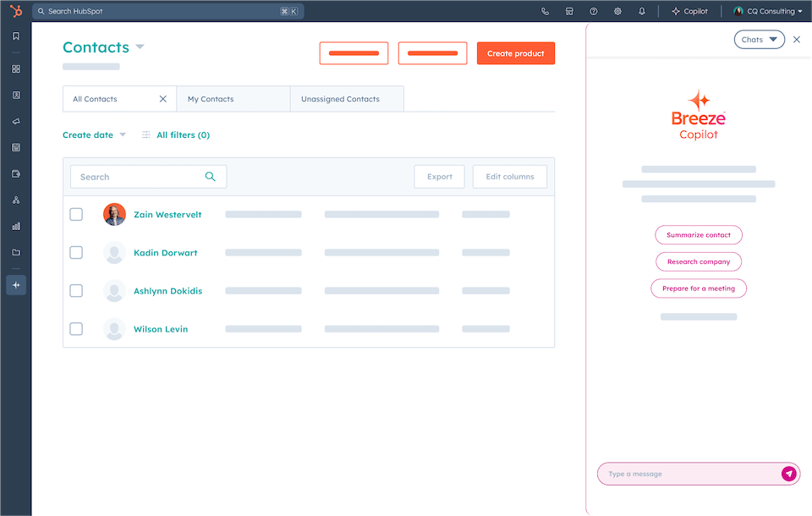Switch to the My Contacts tab
This screenshot has height=516, width=812.
tap(233, 99)
